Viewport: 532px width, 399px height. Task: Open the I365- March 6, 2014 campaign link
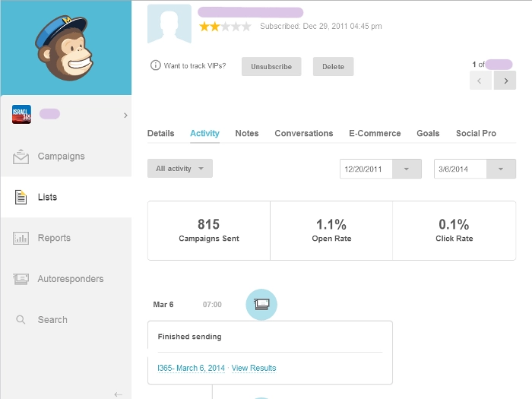[191, 368]
